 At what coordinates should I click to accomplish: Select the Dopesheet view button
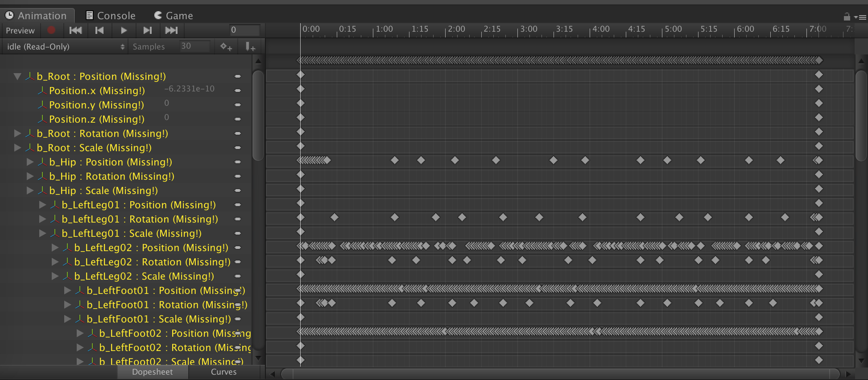(x=152, y=372)
